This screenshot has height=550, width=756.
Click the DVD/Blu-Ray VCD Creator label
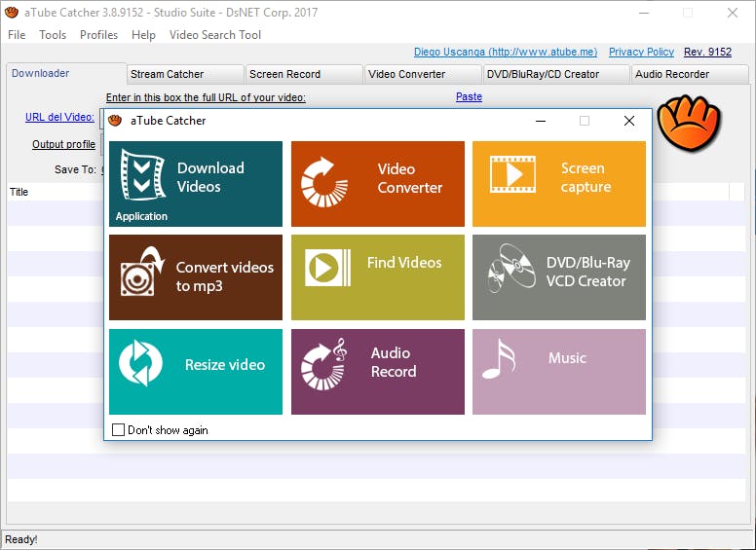pyautogui.click(x=587, y=272)
